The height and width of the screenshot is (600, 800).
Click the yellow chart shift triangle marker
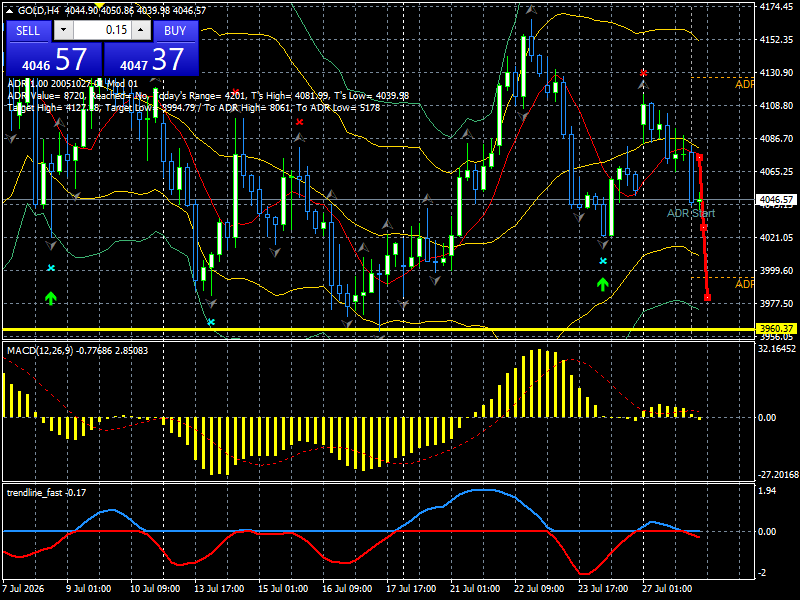tap(99, 6)
